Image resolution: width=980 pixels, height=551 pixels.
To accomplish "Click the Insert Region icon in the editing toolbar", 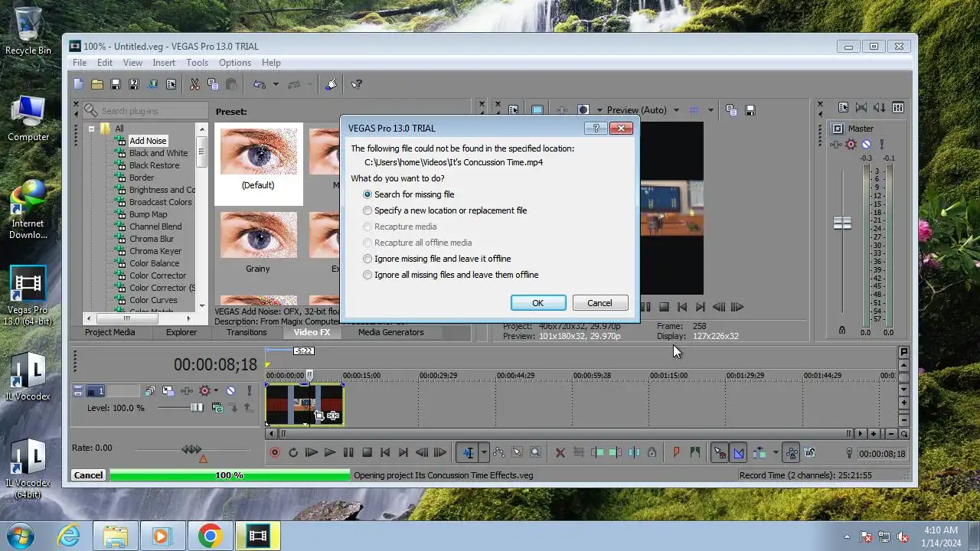I will tap(694, 452).
